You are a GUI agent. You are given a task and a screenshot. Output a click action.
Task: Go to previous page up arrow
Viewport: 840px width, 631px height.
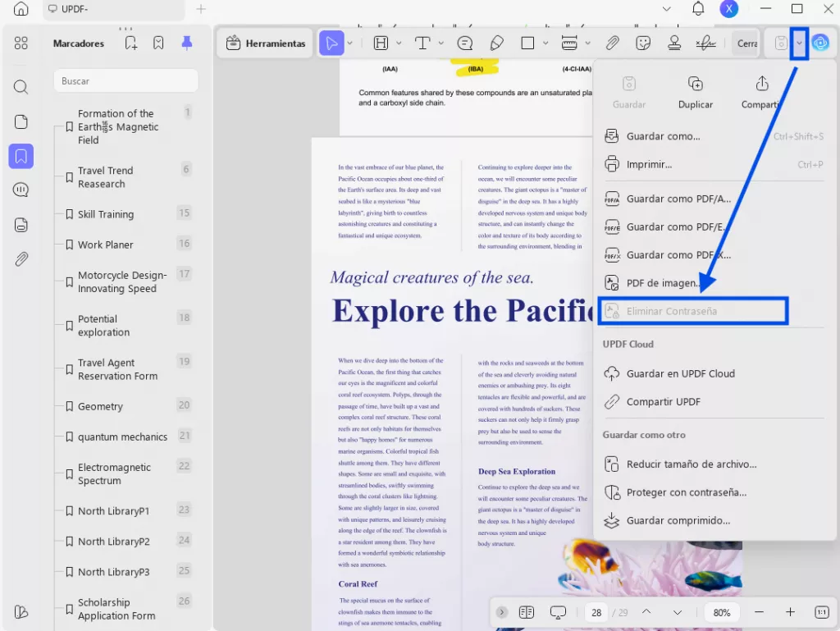coord(646,611)
